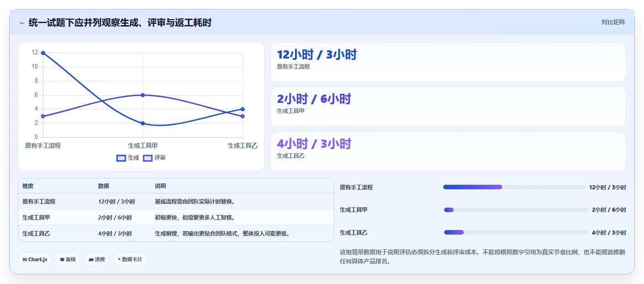Click the 进度 tag chip
This screenshot has height=284, width=644.
tap(97, 259)
